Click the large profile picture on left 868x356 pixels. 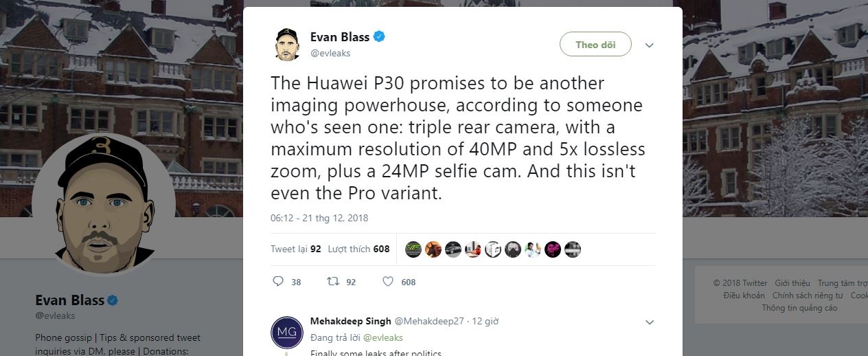(104, 203)
